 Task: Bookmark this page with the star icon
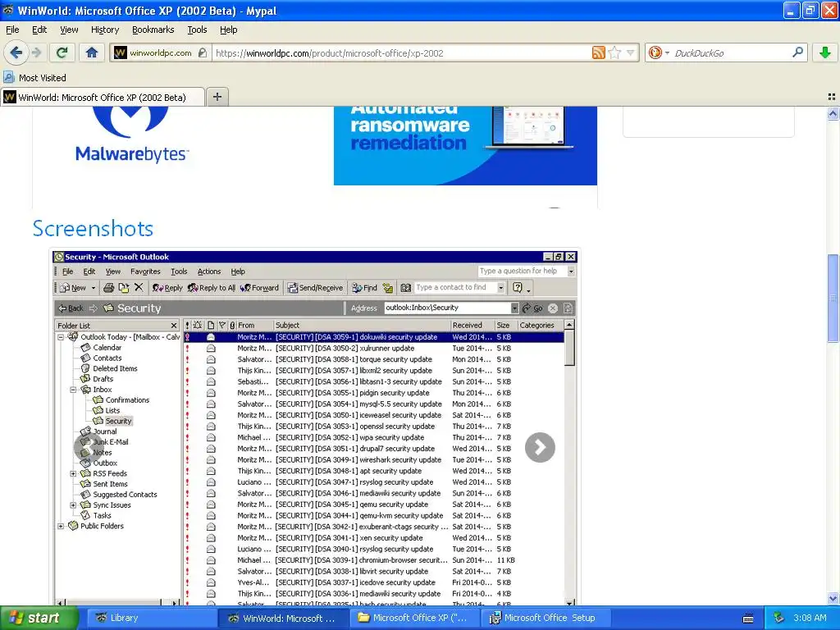point(614,52)
